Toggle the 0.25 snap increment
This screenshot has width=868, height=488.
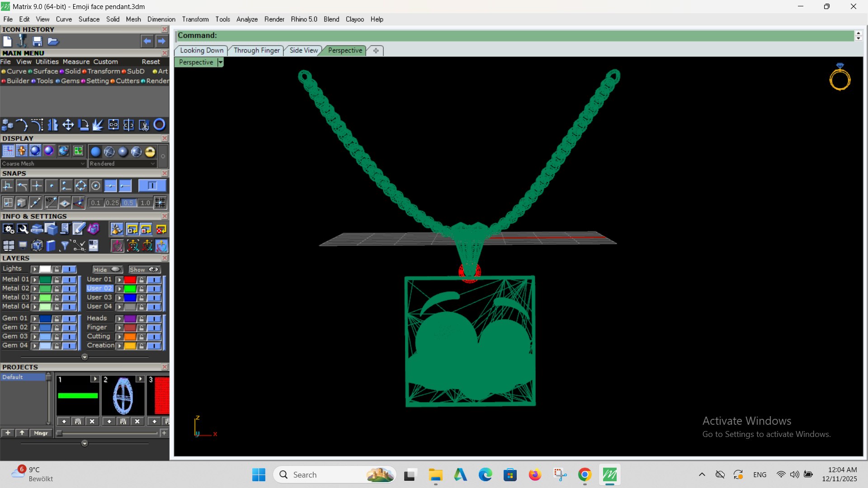[112, 203]
